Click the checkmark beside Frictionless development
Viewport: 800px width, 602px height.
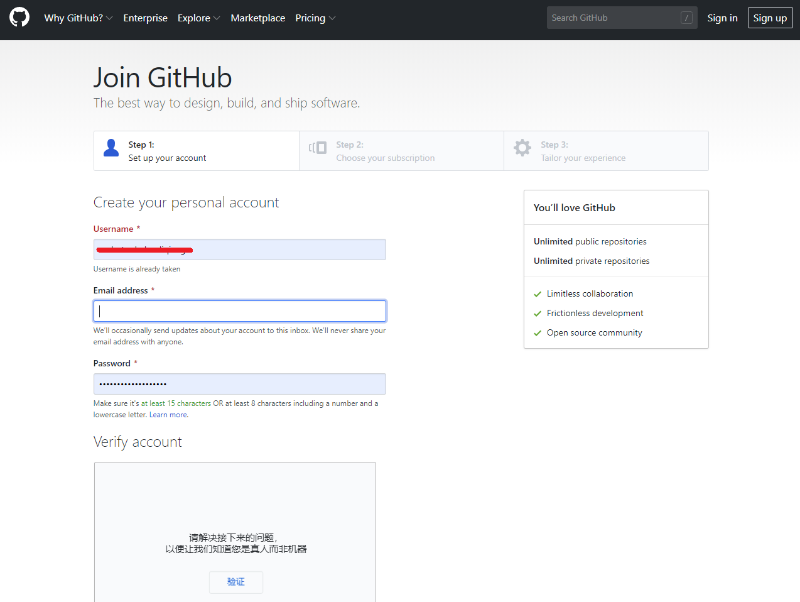click(x=537, y=313)
